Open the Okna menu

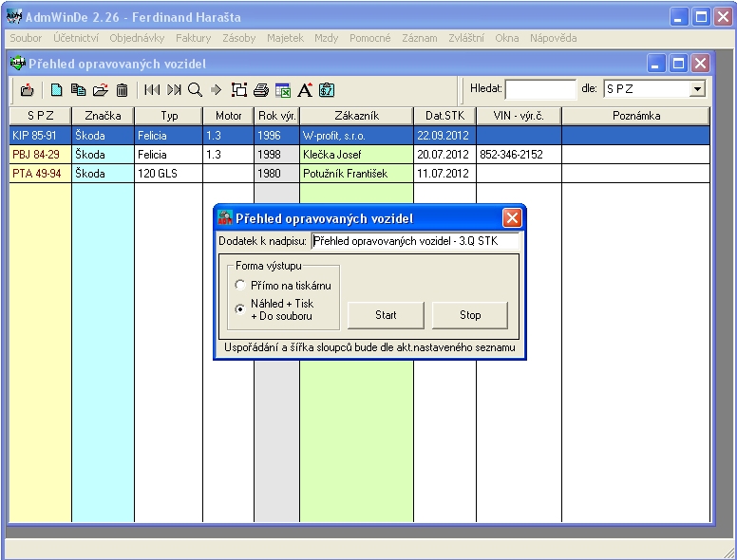tap(507, 38)
